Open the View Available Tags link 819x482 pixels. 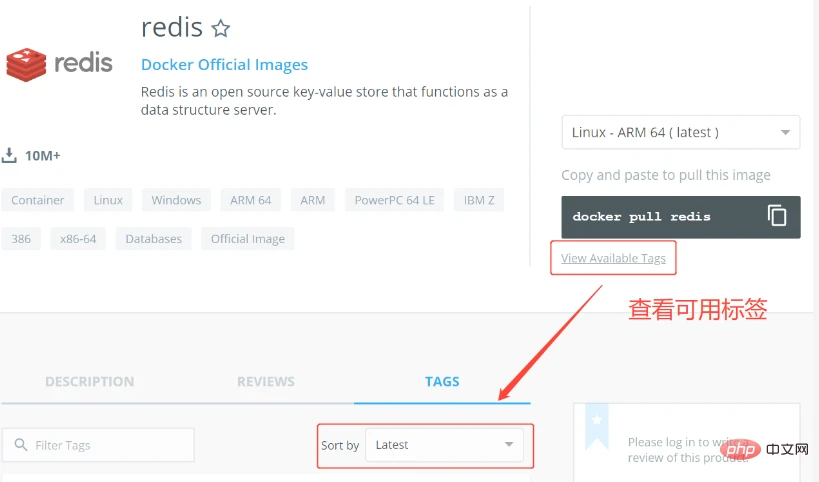tap(613, 258)
